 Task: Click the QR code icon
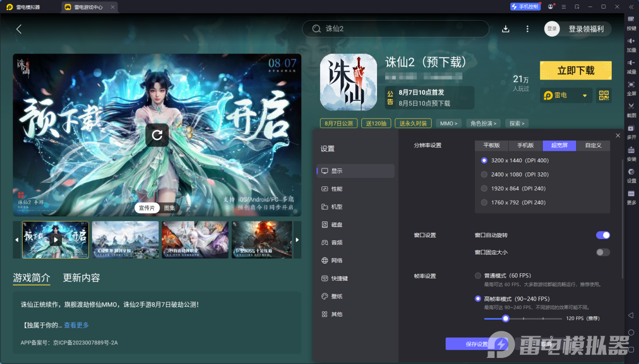pyautogui.click(x=604, y=95)
